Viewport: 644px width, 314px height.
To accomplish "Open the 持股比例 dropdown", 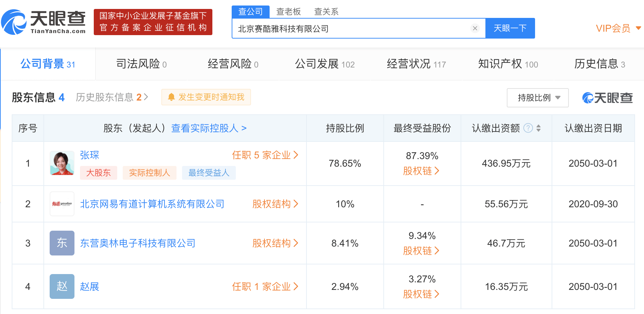I will point(537,98).
